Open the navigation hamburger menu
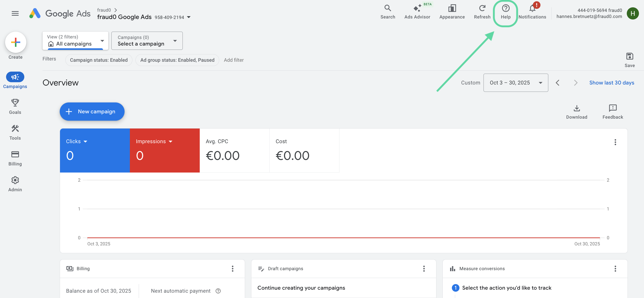The image size is (644, 298). (15, 13)
